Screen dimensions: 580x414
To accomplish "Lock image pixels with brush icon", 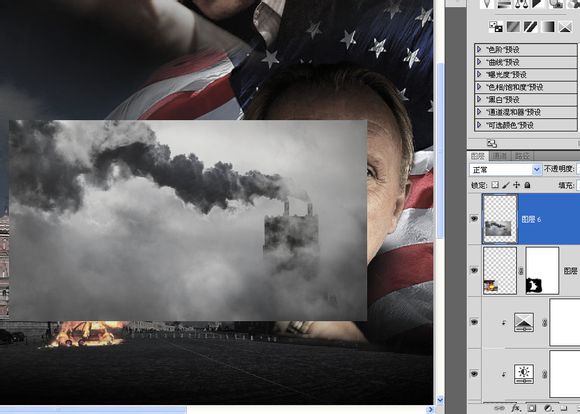I will pyautogui.click(x=506, y=185).
